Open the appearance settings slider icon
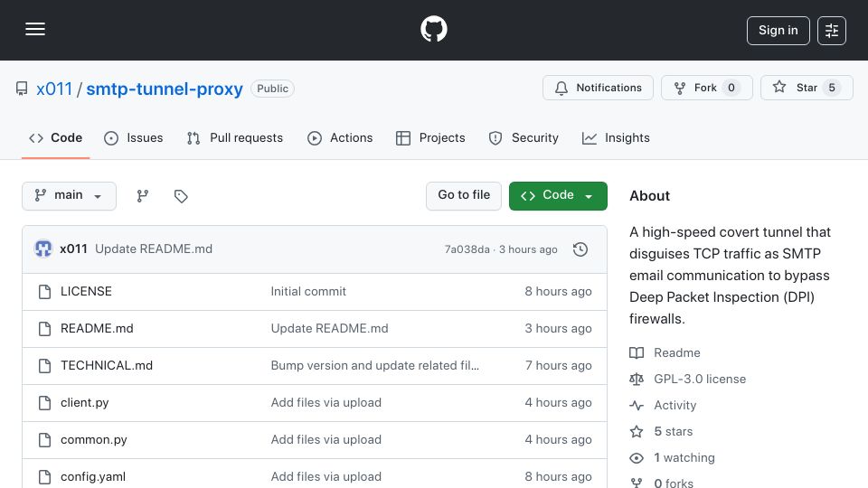Viewport: 868px width, 488px height. 832,31
